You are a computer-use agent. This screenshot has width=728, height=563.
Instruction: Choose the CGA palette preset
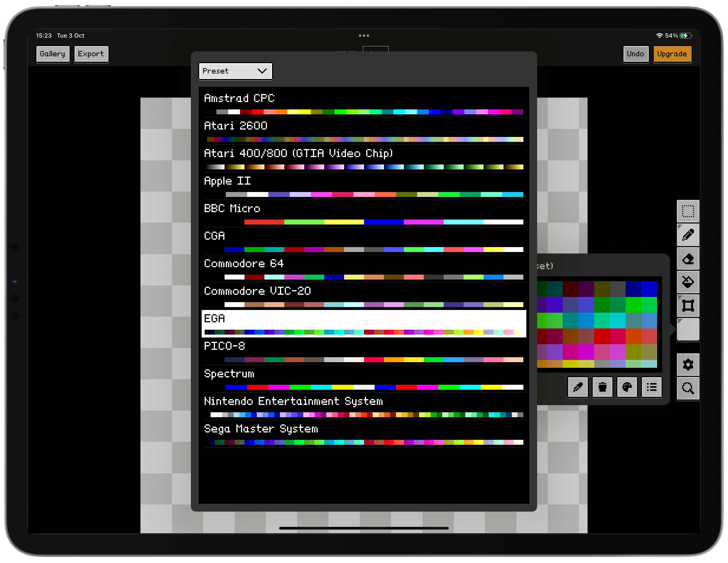click(364, 241)
